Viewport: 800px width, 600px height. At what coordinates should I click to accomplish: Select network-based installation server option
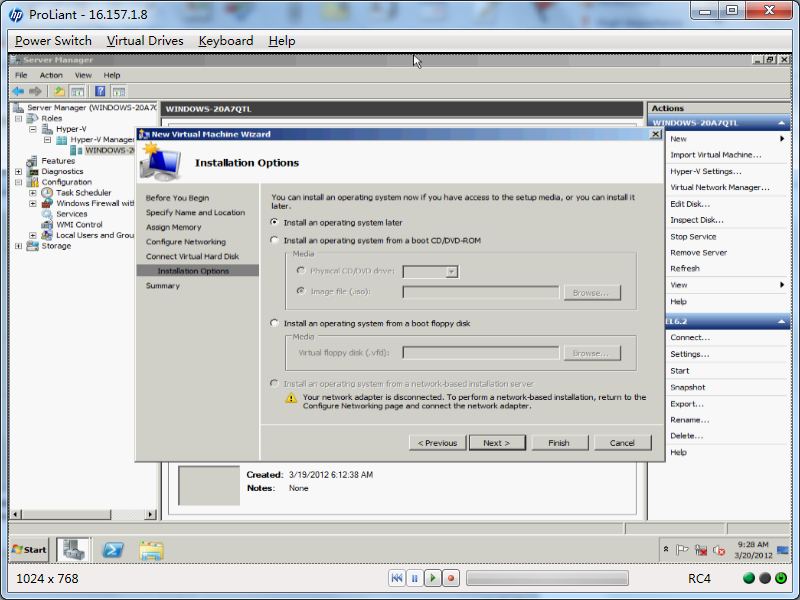tap(274, 383)
